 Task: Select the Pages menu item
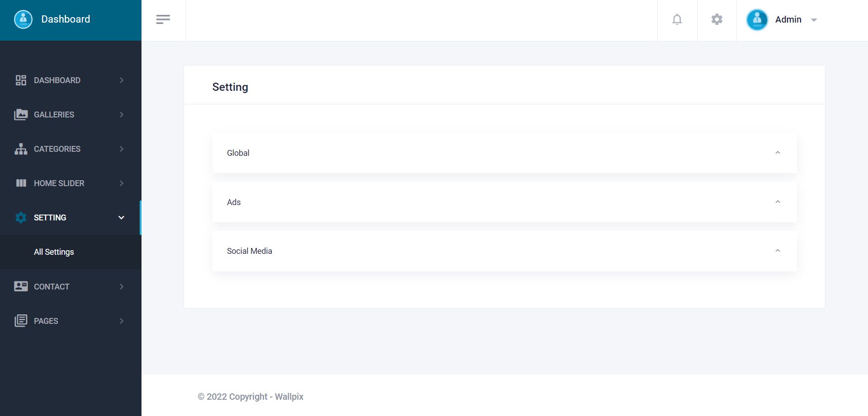pyautogui.click(x=46, y=321)
